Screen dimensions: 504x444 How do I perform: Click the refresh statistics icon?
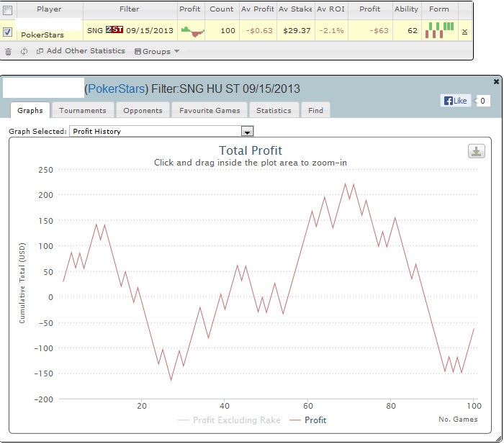24,51
